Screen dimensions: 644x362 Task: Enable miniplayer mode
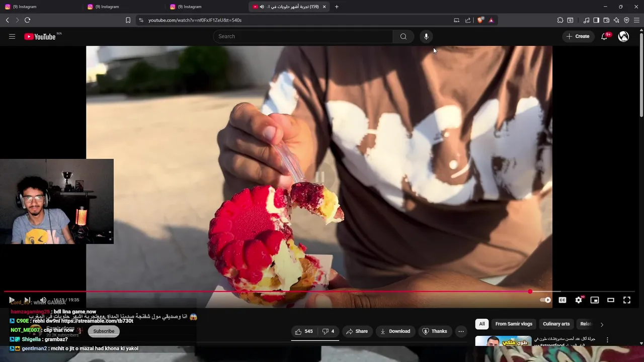coord(595,300)
